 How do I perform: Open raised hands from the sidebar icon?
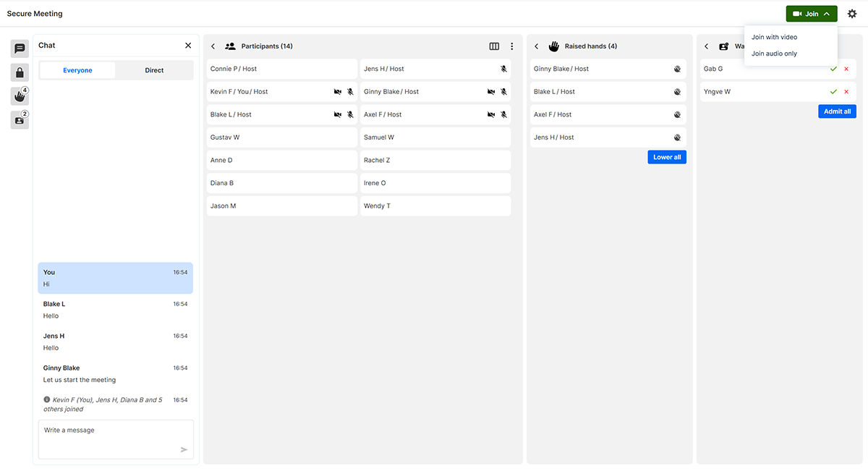pos(20,96)
